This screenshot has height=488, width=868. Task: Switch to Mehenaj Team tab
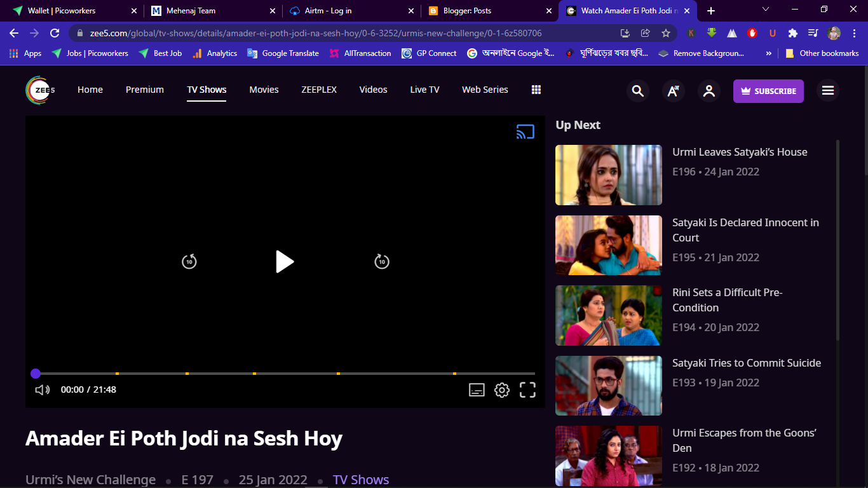[x=213, y=11]
